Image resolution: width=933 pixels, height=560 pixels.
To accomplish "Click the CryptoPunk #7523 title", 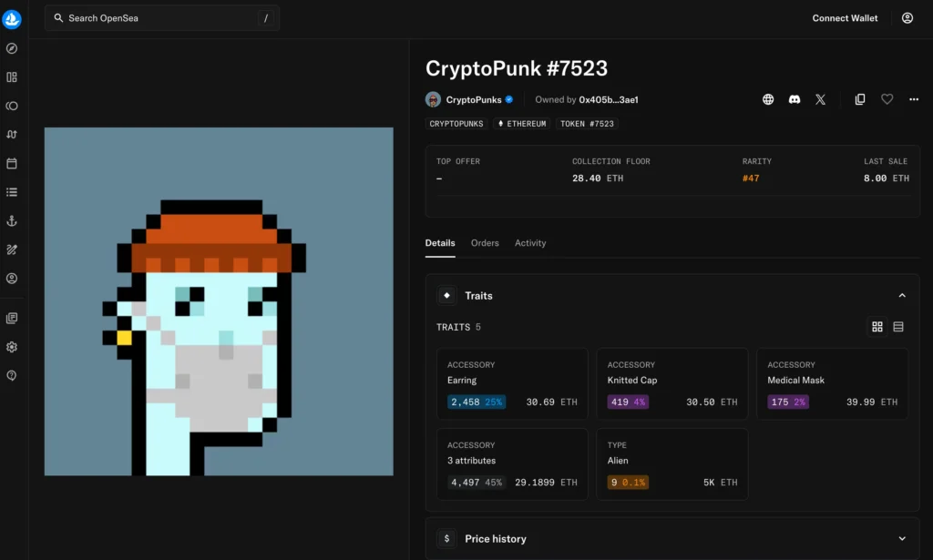I will [517, 68].
